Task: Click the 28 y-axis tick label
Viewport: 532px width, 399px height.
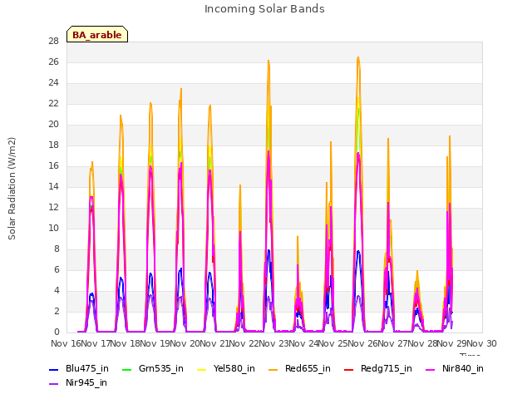Action: [53, 42]
